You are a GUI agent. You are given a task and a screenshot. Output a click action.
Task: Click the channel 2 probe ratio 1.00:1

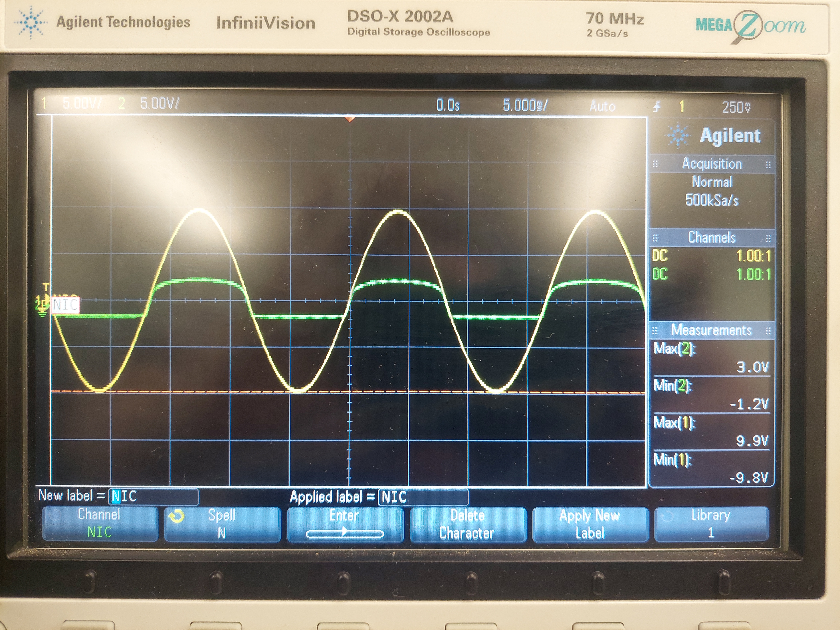click(753, 274)
